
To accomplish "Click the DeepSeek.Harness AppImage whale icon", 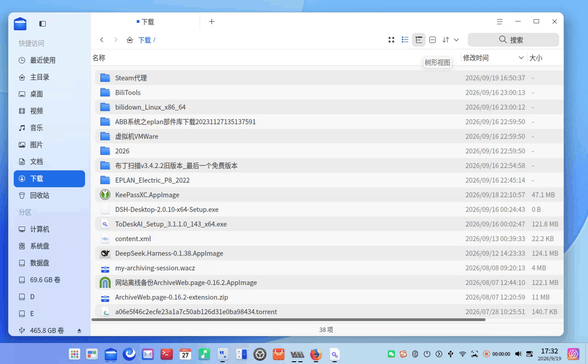I will point(105,253).
